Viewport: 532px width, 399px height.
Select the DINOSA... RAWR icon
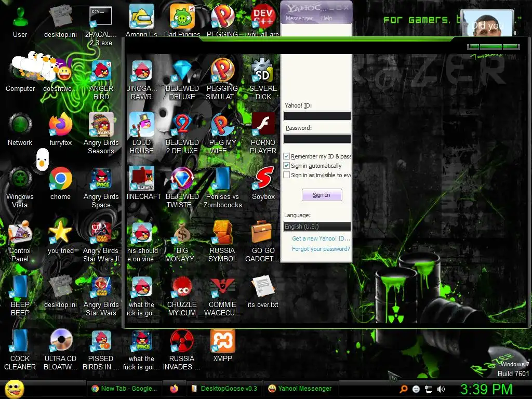point(141,79)
